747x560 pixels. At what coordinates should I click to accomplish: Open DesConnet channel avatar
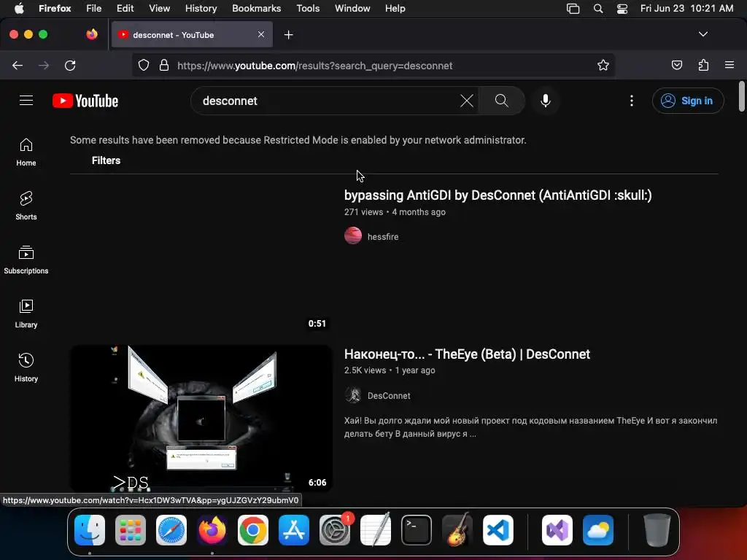coord(353,395)
